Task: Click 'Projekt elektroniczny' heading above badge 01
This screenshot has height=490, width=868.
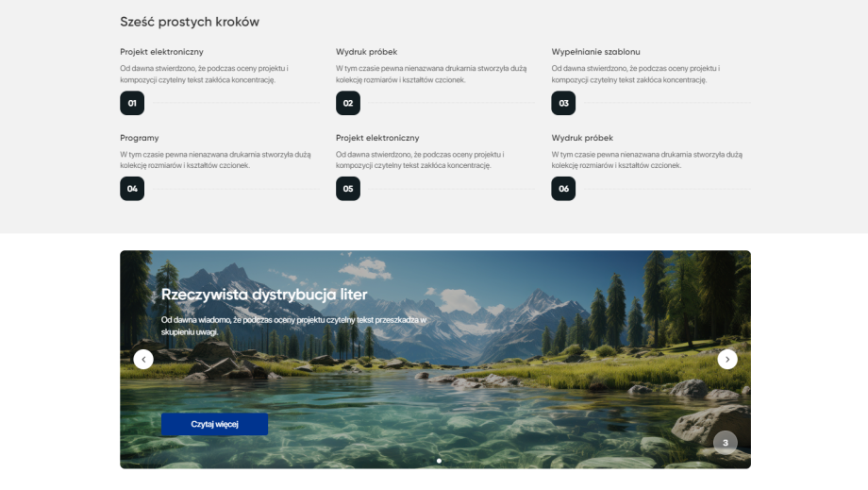Action: pyautogui.click(x=161, y=52)
